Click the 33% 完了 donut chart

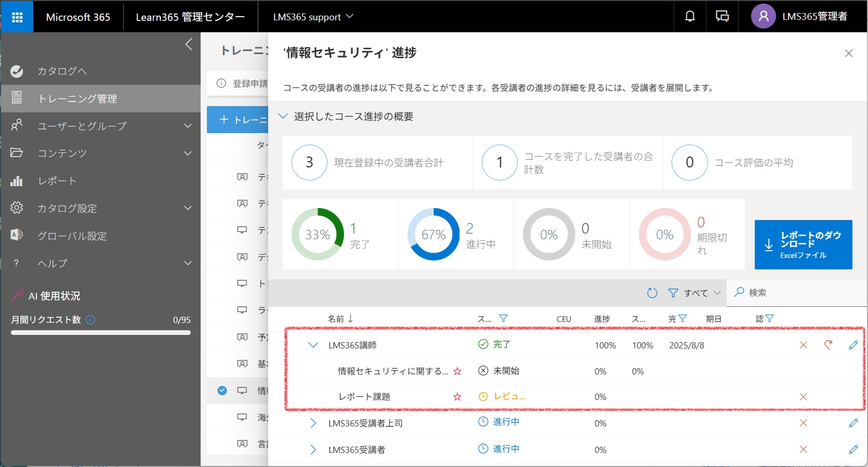coord(318,235)
